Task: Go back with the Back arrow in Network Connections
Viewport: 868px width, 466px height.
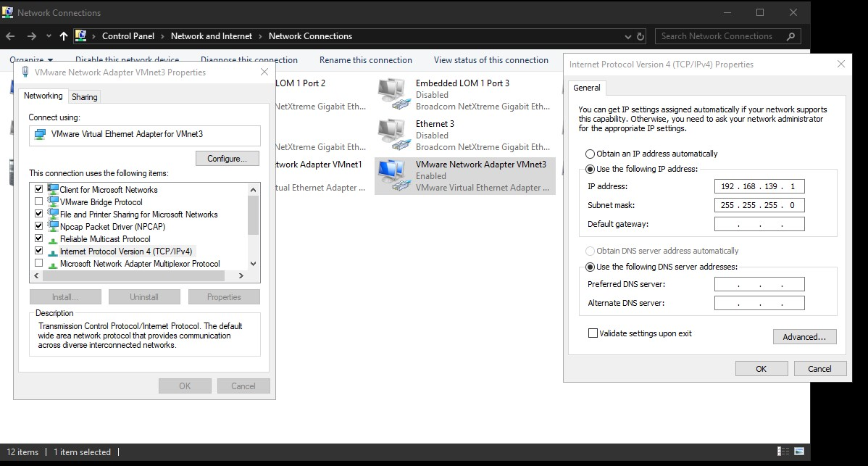Action: (10, 36)
